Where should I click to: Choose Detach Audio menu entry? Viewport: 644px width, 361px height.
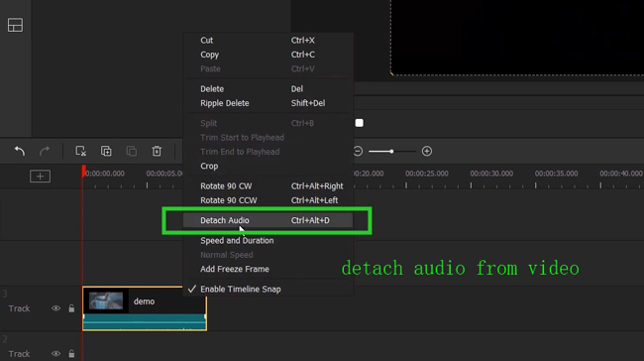(x=268, y=220)
